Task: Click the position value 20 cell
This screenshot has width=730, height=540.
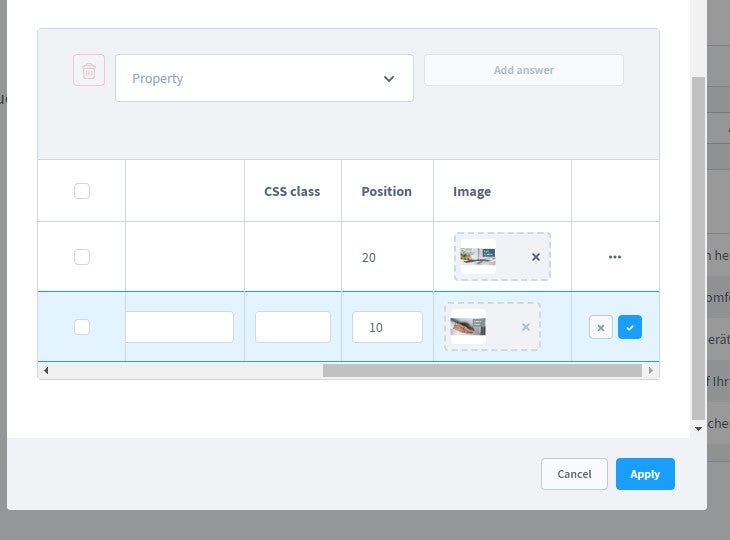Action: [369, 257]
